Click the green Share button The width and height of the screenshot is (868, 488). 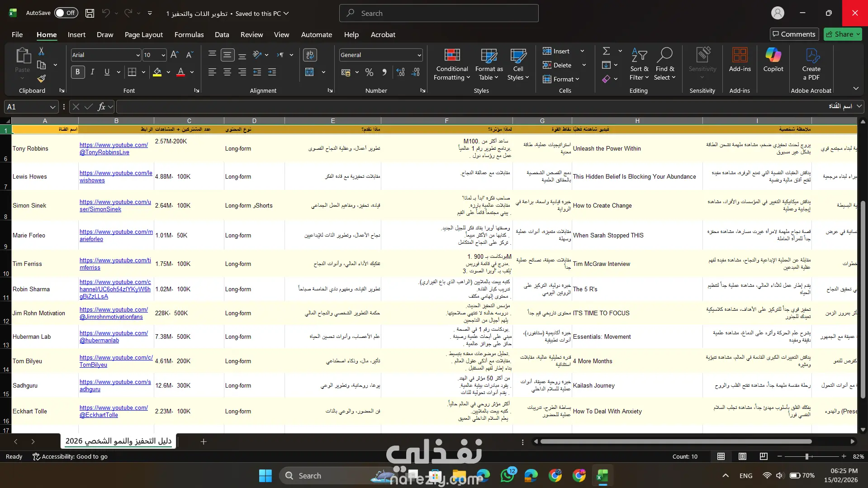pos(843,34)
